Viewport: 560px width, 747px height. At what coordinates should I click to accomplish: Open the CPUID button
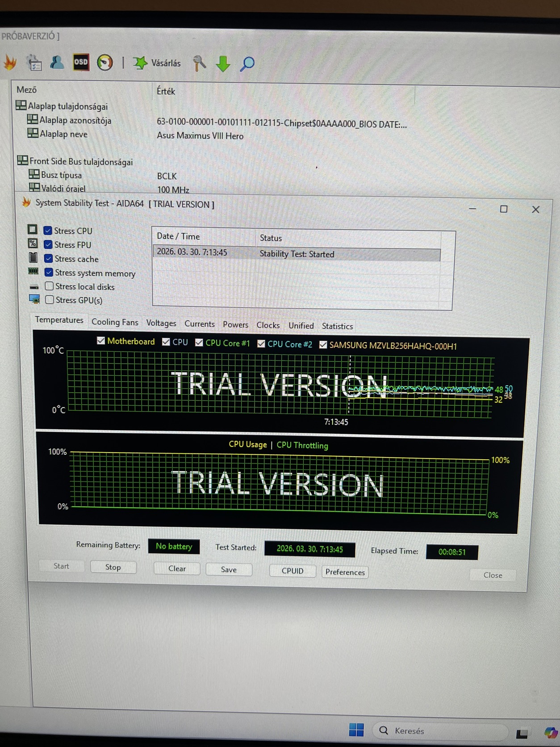click(x=293, y=571)
